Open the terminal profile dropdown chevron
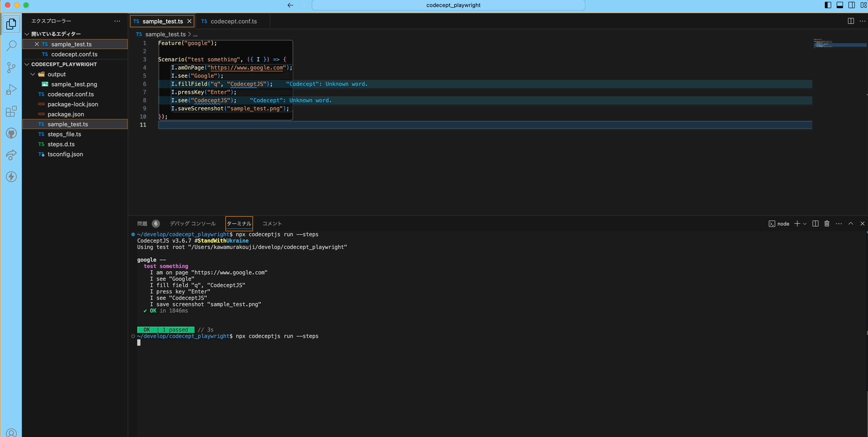868x437 pixels. tap(804, 223)
